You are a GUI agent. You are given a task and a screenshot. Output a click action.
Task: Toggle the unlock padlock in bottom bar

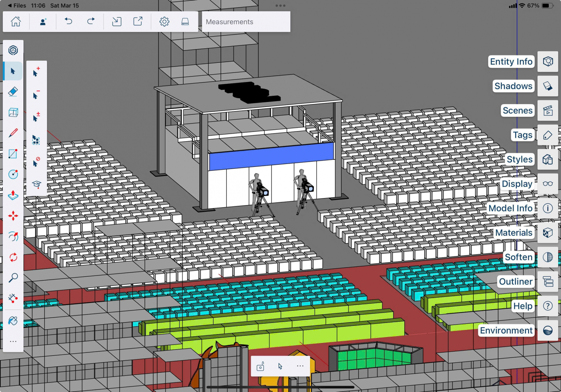260,366
